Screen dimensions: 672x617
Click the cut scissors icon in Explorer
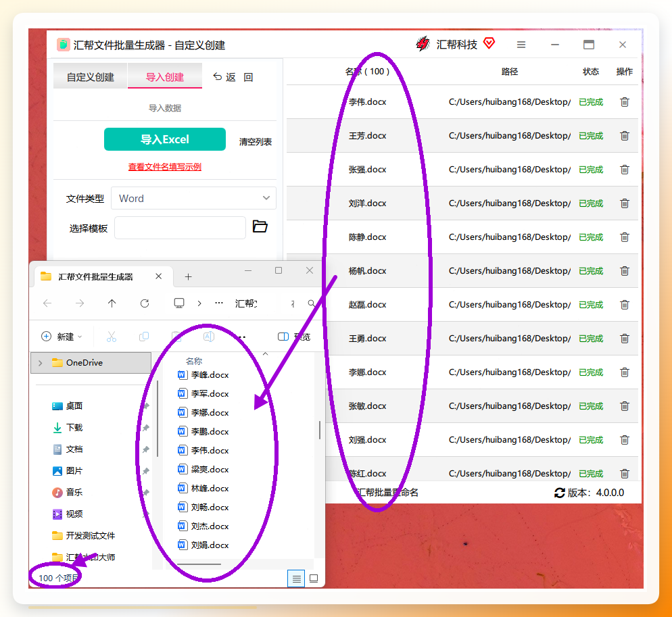coord(112,337)
